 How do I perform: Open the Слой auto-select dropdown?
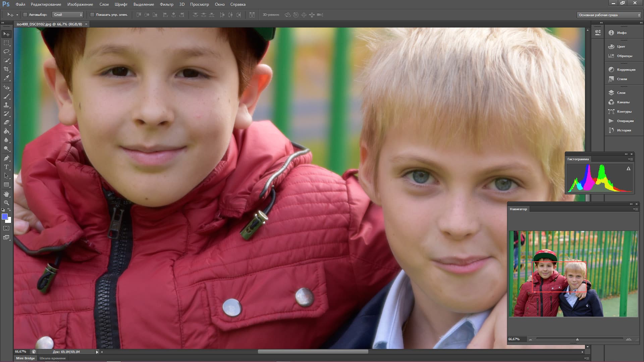(68, 15)
